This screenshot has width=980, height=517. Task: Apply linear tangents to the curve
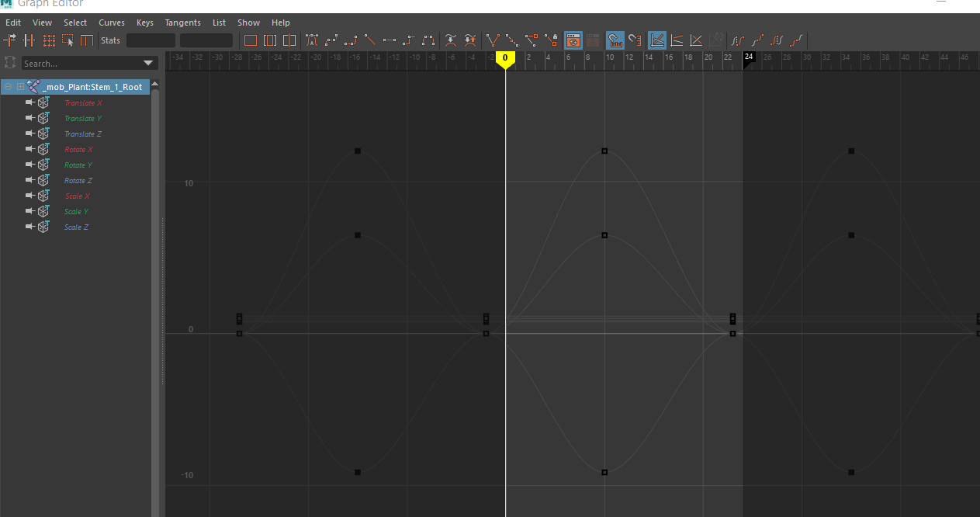(370, 40)
